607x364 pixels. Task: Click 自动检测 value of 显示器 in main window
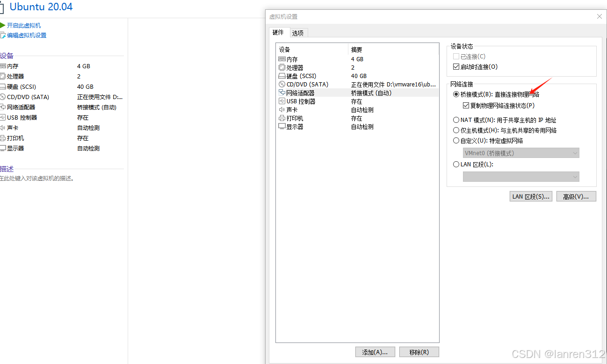[88, 149]
